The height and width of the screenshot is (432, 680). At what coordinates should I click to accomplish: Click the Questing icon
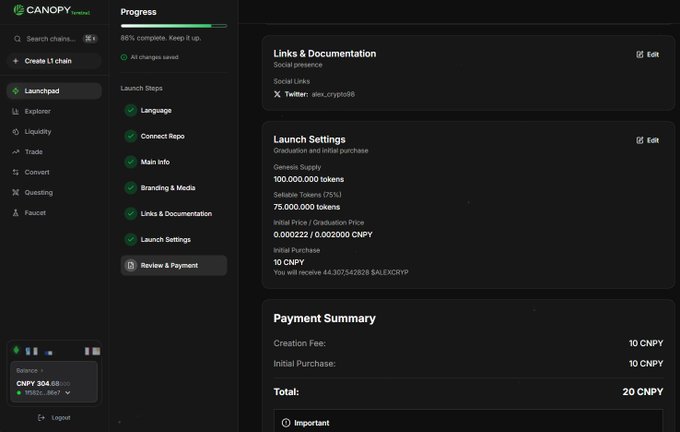(16, 192)
